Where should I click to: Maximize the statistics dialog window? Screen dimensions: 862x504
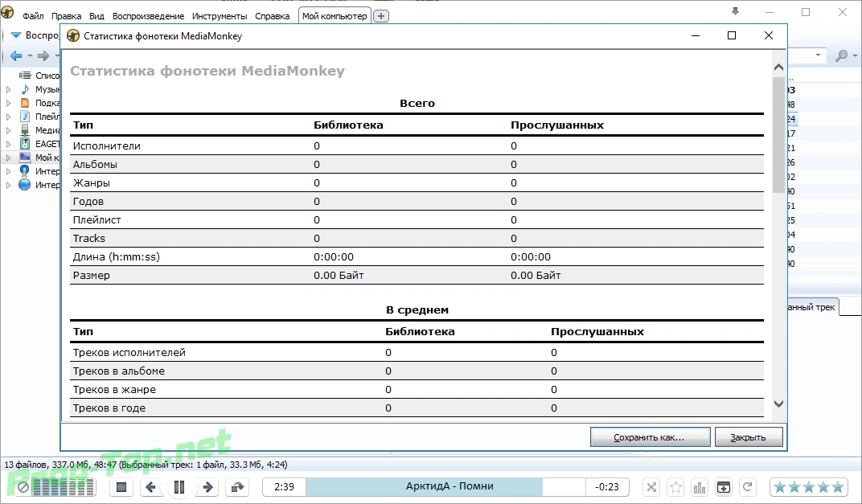click(x=732, y=35)
